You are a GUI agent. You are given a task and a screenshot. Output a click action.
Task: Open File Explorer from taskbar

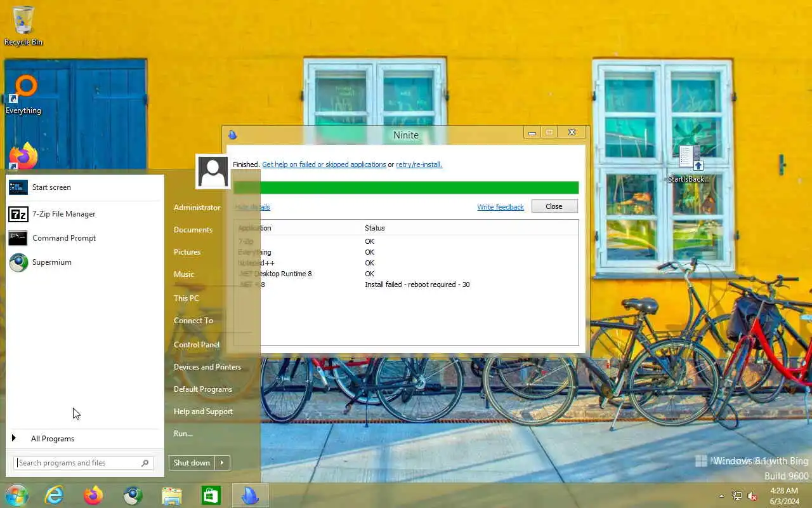pos(172,495)
